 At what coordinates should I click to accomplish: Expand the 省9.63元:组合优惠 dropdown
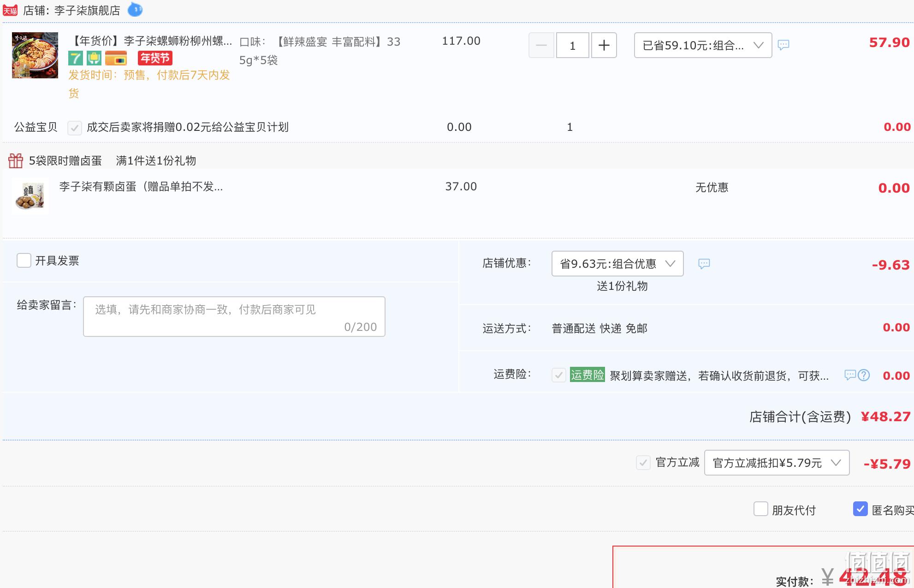(x=617, y=264)
